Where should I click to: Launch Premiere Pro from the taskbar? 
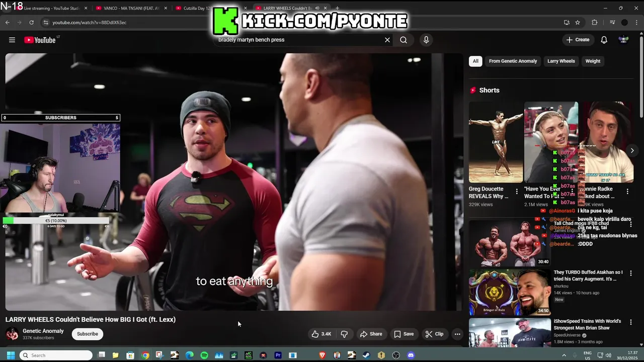pyautogui.click(x=278, y=355)
